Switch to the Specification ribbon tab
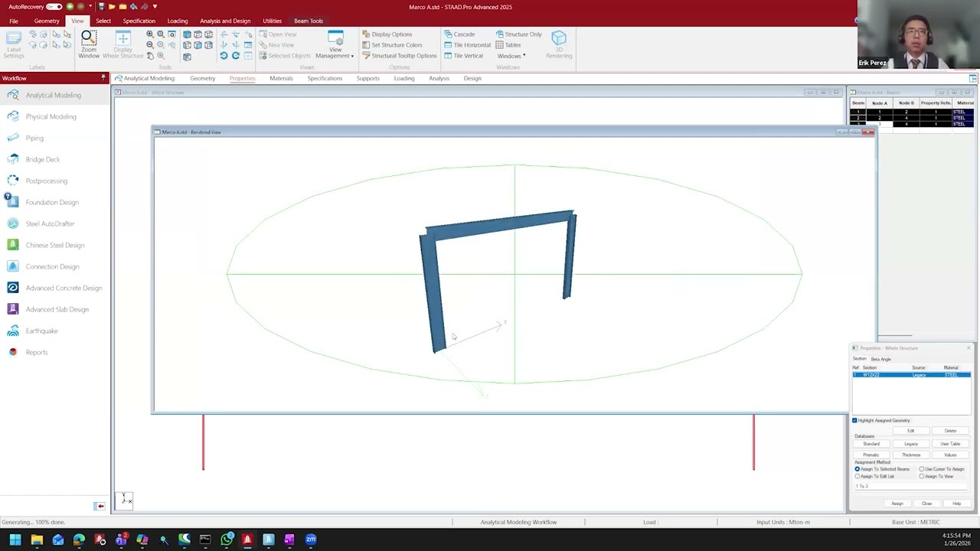 139,21
